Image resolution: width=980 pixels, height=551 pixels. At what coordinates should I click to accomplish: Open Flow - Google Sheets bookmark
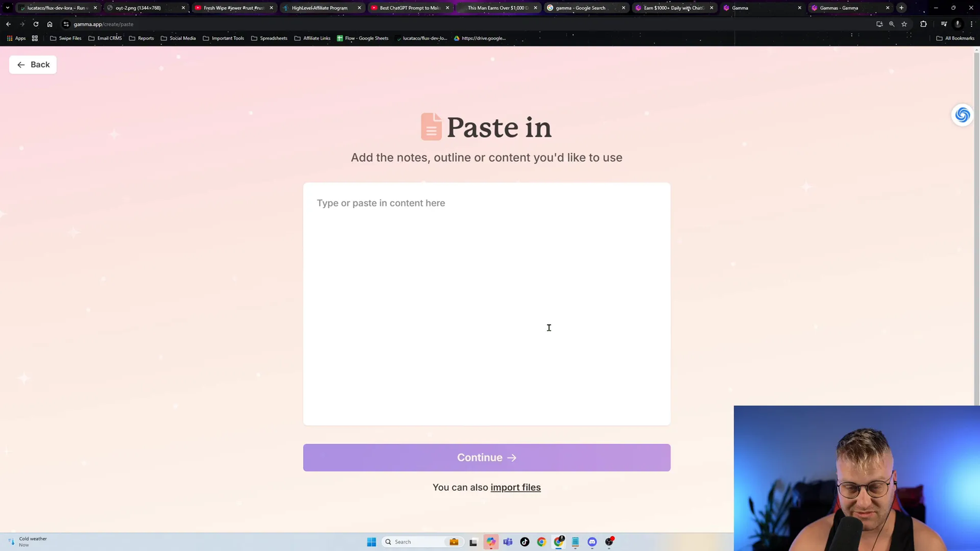coord(363,38)
